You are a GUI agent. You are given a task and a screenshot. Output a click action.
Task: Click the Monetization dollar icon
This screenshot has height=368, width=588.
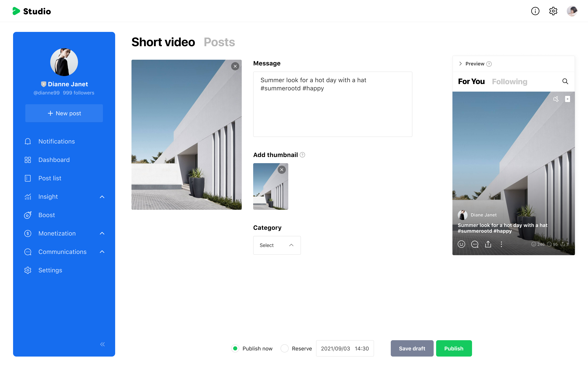[x=28, y=233]
